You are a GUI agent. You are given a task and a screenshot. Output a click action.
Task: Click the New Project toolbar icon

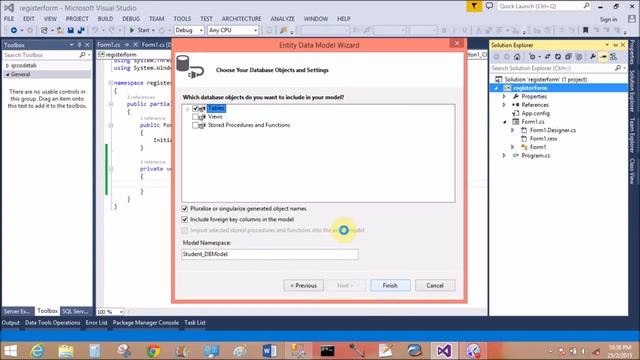click(x=44, y=30)
